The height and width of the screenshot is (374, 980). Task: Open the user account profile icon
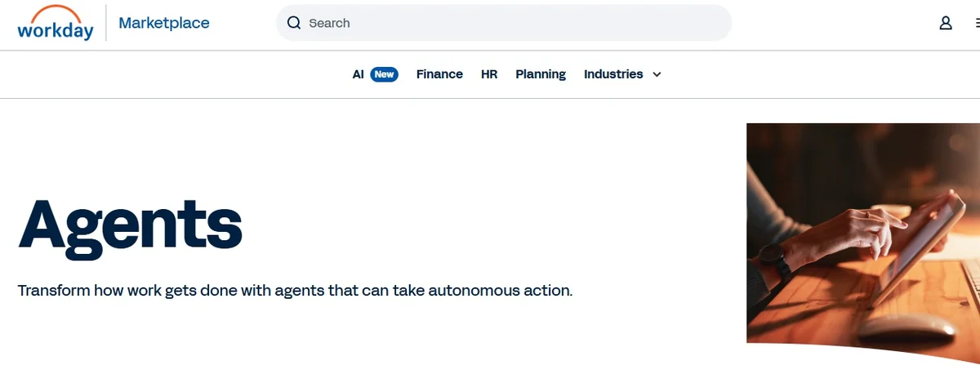[x=946, y=23]
